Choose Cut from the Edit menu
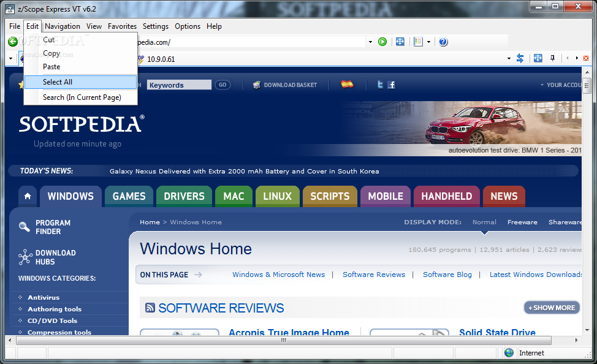Screen dimensions: 597x364 tap(80, 40)
